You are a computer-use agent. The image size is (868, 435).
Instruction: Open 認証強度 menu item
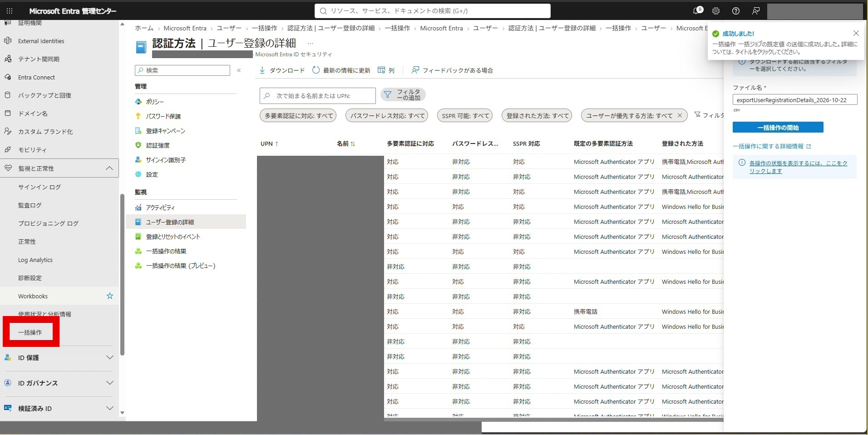tap(157, 145)
